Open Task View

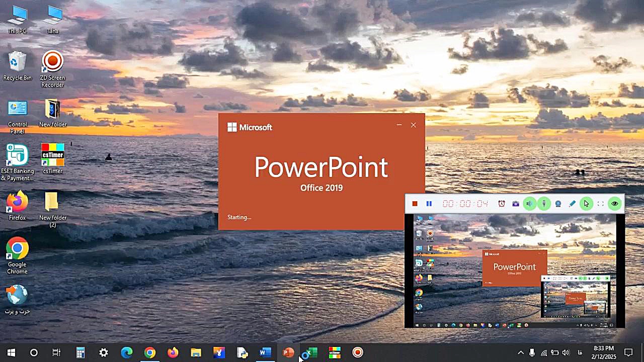coord(56,352)
